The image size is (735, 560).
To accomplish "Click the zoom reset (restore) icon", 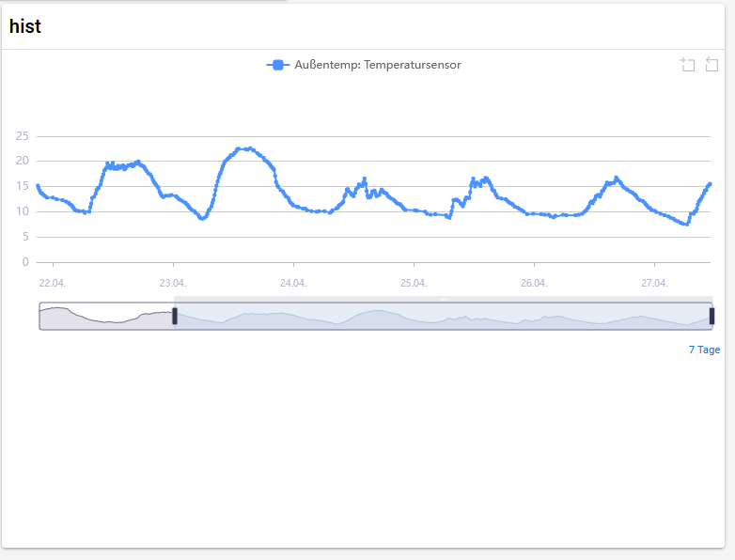I will click(712, 65).
